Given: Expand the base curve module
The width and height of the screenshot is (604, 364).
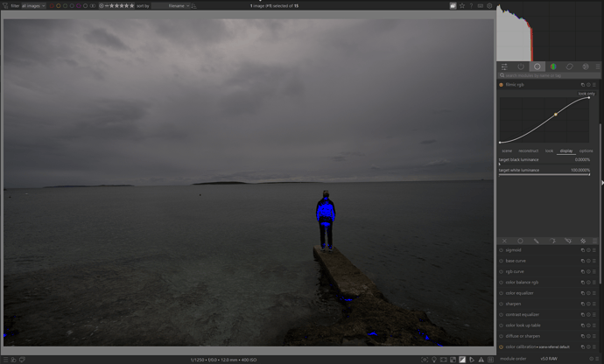Looking at the screenshot, I should [x=516, y=261].
